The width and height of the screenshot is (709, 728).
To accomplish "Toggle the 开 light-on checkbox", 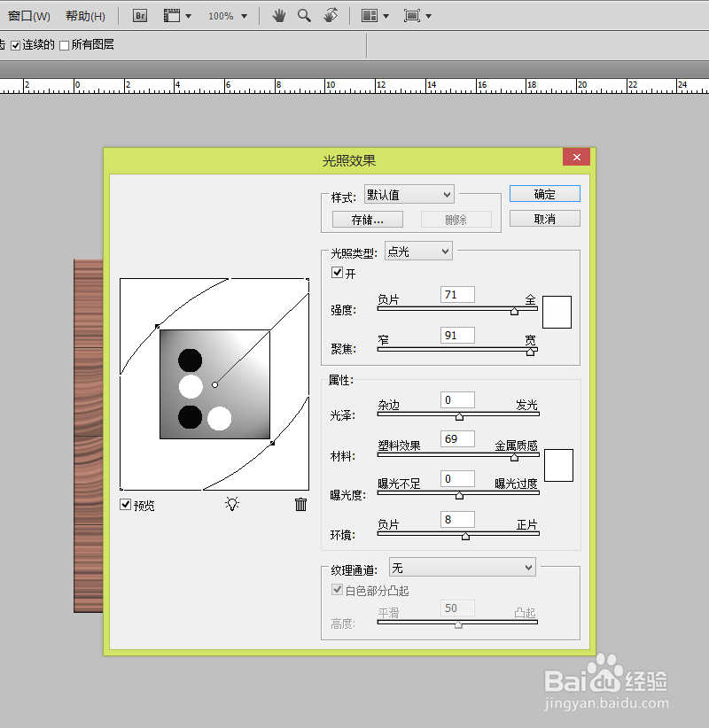I will click(337, 273).
